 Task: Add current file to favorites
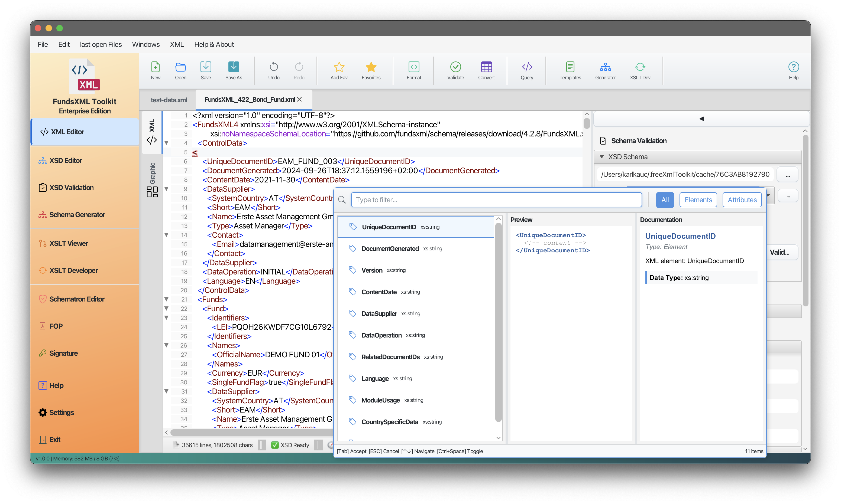click(x=339, y=70)
